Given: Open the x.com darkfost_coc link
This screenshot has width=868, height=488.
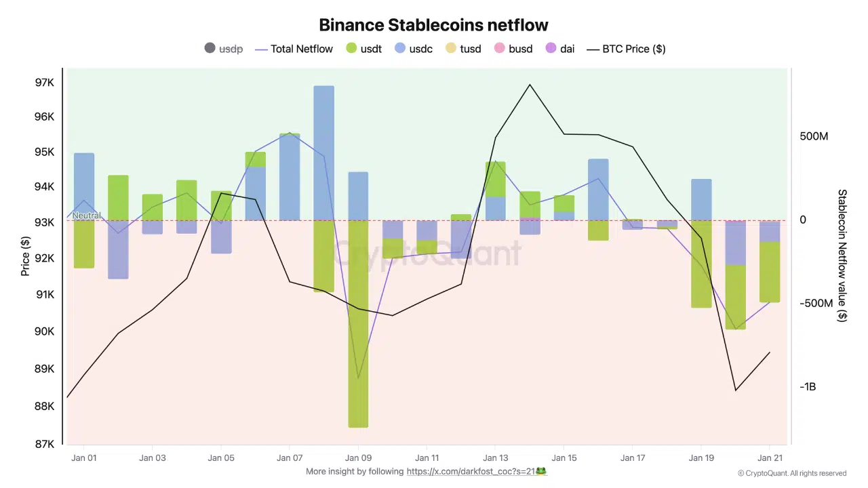Looking at the screenshot, I should 471,472.
